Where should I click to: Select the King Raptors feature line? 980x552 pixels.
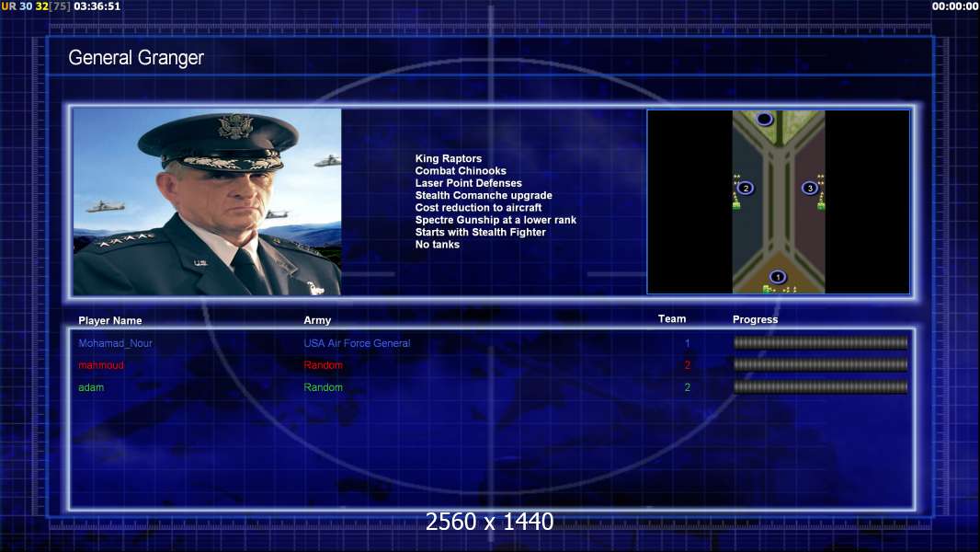tap(448, 158)
